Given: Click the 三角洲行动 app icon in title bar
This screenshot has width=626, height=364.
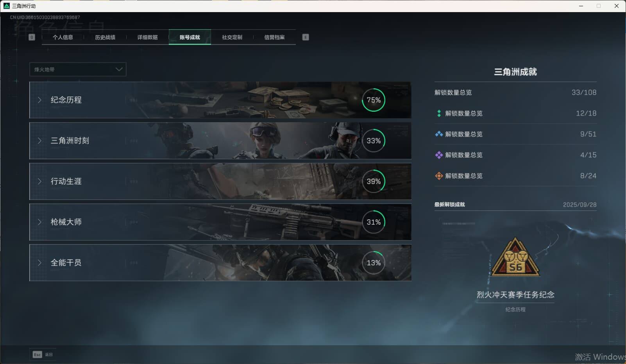Looking at the screenshot, I should 6,6.
